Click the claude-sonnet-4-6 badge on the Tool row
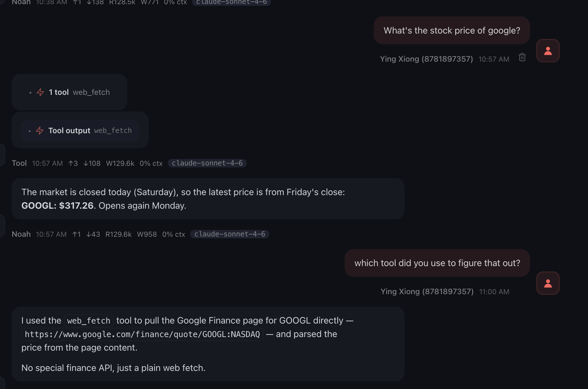This screenshot has width=588, height=389. click(207, 163)
